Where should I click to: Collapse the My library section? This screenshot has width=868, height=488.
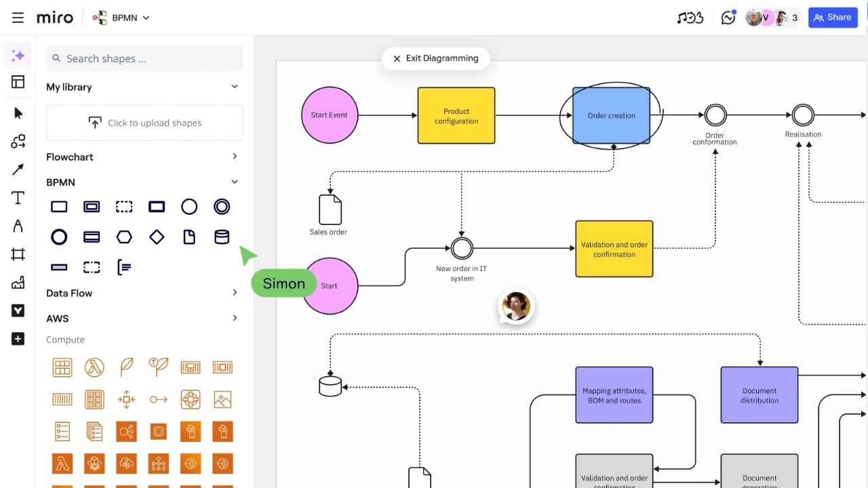coord(235,87)
